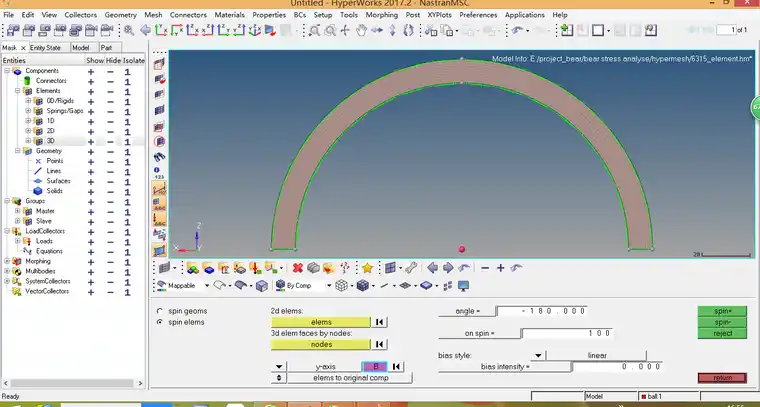Show the Surfaces row with plus
760x407 pixels.
click(91, 182)
